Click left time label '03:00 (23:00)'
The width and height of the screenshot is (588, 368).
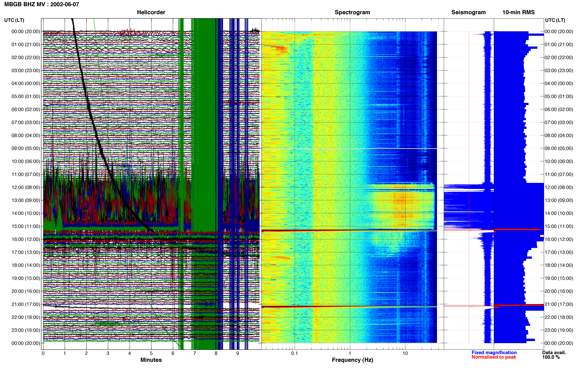26,71
